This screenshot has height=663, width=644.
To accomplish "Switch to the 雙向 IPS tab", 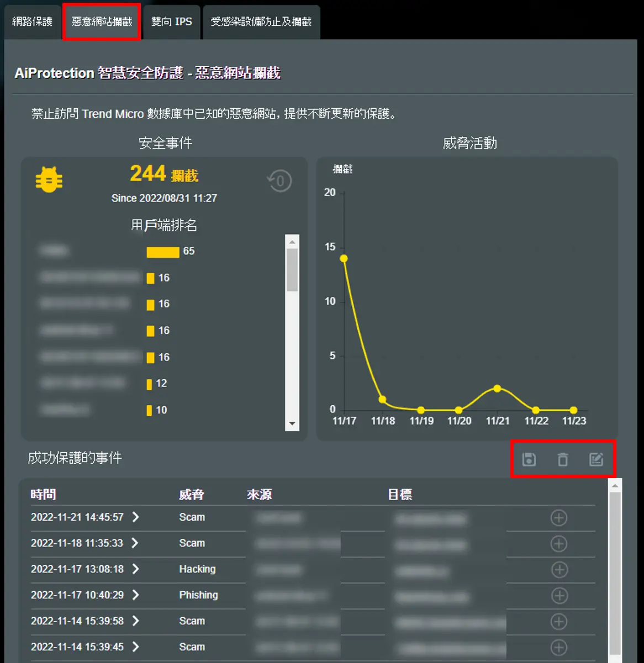I will [172, 22].
